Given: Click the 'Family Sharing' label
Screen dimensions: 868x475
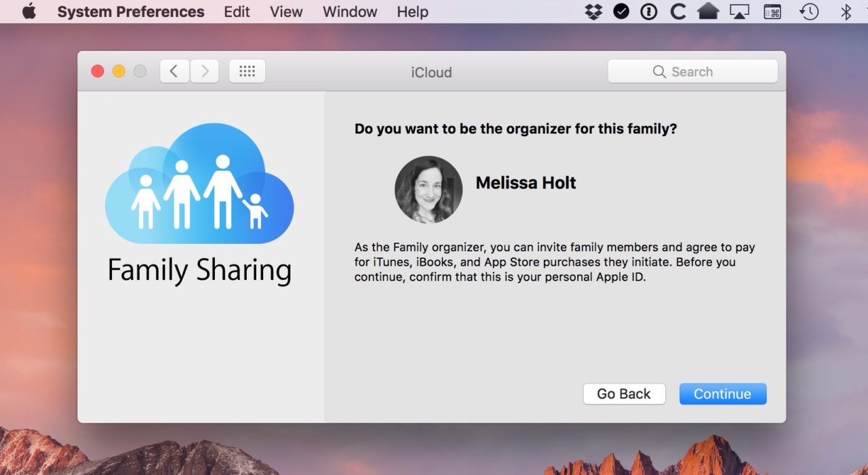Looking at the screenshot, I should tap(199, 270).
